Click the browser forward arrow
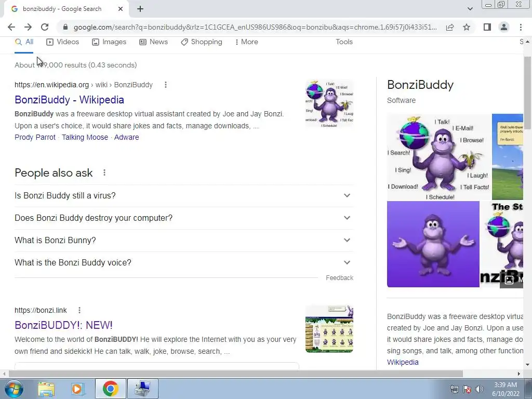The width and height of the screenshot is (532, 399). coord(28,27)
